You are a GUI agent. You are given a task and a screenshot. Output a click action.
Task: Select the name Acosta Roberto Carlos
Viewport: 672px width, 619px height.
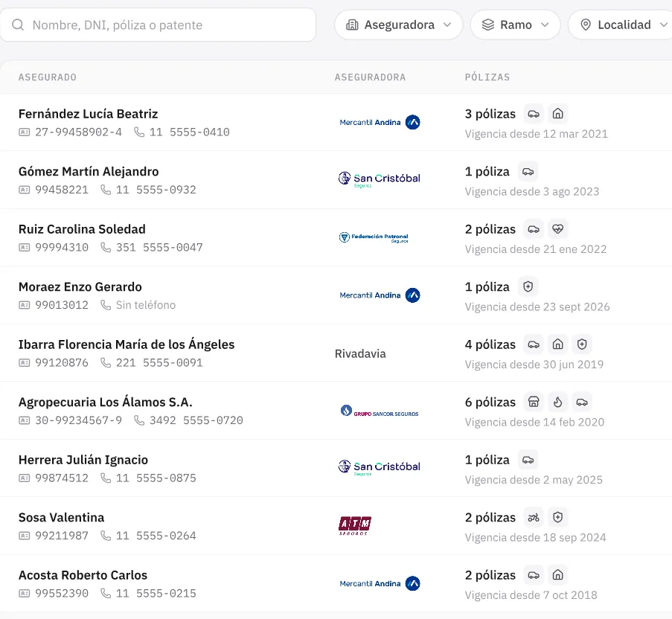(83, 575)
